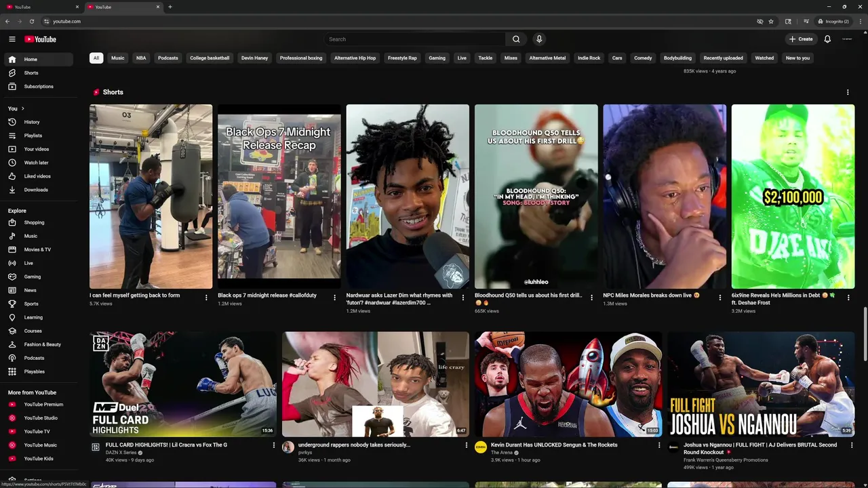Viewport: 868px width, 488px height.
Task: Open Subscriptions in the sidebar
Action: 38,86
